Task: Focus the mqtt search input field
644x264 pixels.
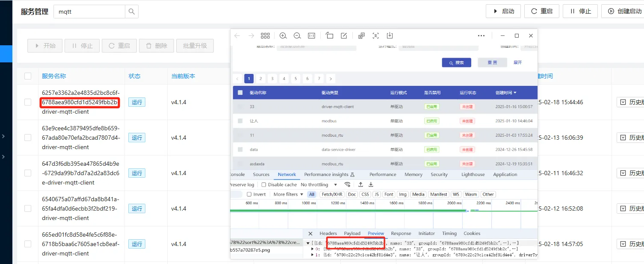Action: 89,12
